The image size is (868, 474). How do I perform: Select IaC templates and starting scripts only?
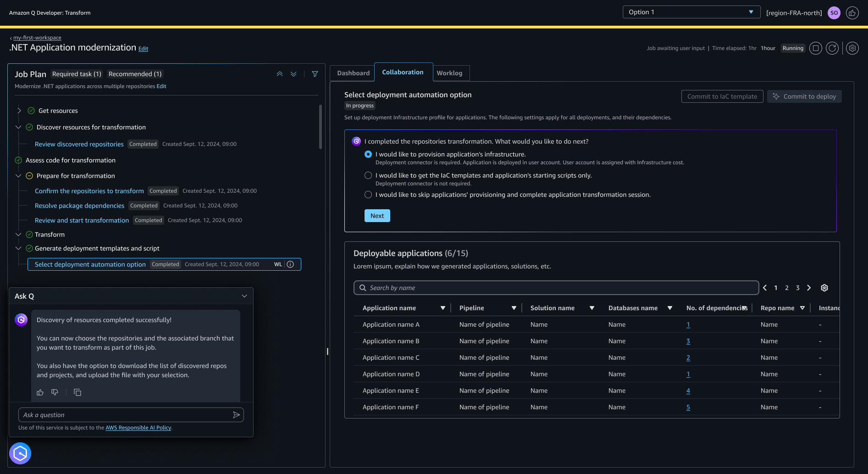coord(368,175)
